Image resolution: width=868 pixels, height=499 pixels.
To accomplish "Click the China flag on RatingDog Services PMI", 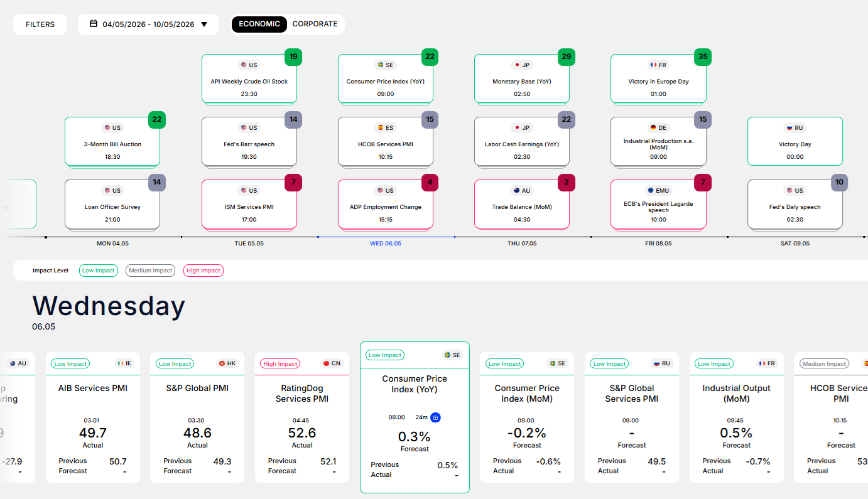I will point(325,363).
